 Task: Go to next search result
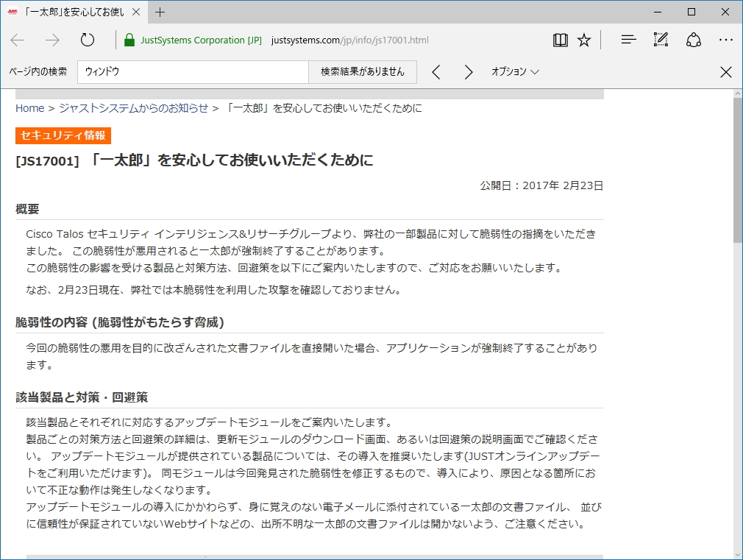469,72
